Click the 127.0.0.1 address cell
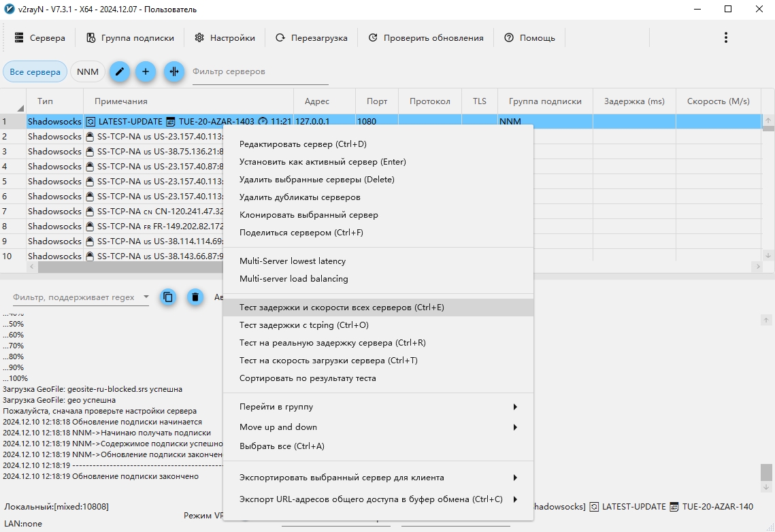 [x=325, y=122]
